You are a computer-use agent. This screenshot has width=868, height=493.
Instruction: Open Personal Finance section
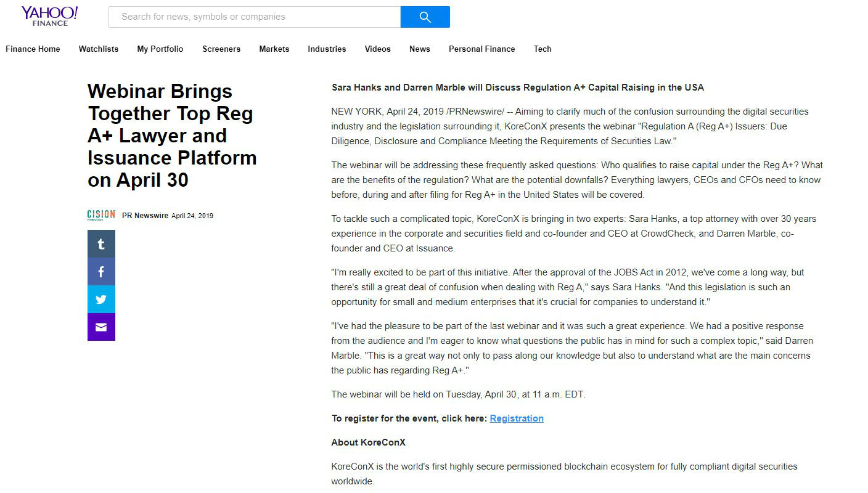[482, 49]
